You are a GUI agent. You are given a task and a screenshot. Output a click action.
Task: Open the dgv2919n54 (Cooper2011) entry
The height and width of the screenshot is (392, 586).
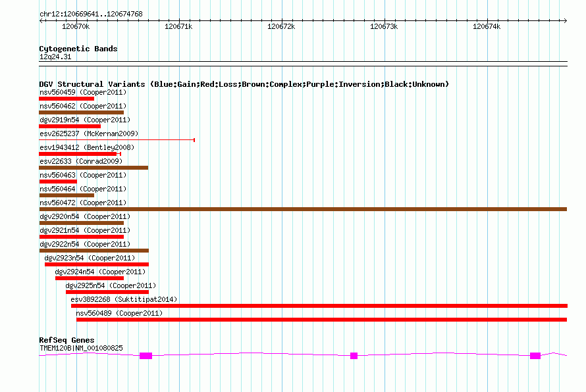(x=85, y=120)
